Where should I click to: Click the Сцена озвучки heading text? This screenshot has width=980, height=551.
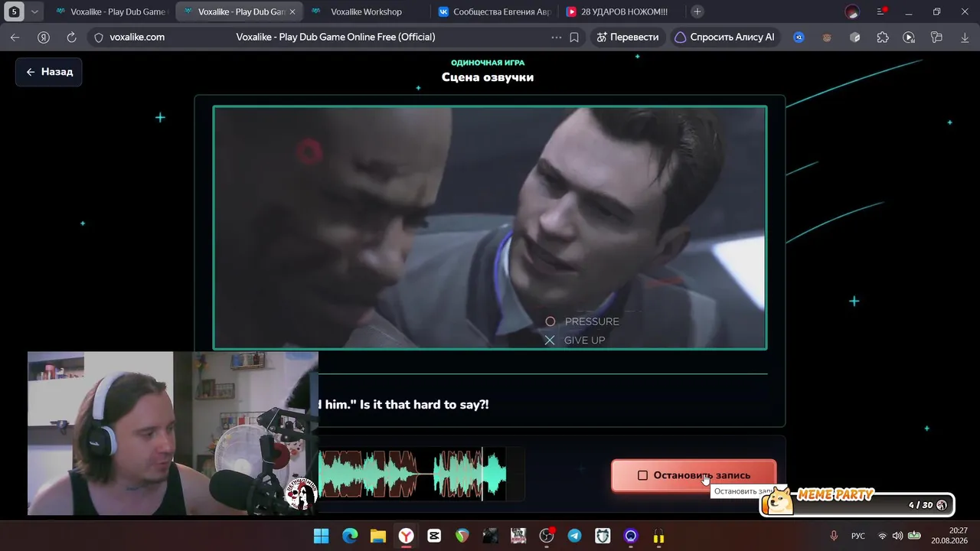point(488,77)
